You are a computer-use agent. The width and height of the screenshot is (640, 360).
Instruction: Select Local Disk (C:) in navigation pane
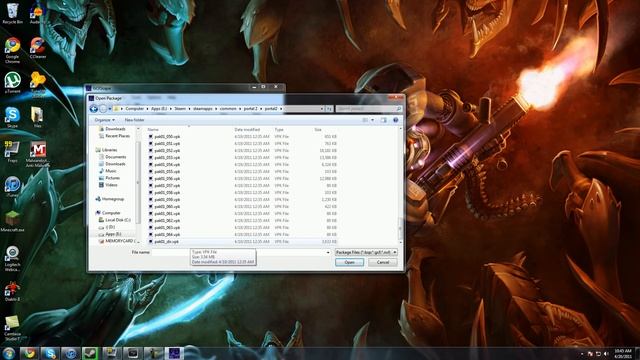tap(115, 220)
